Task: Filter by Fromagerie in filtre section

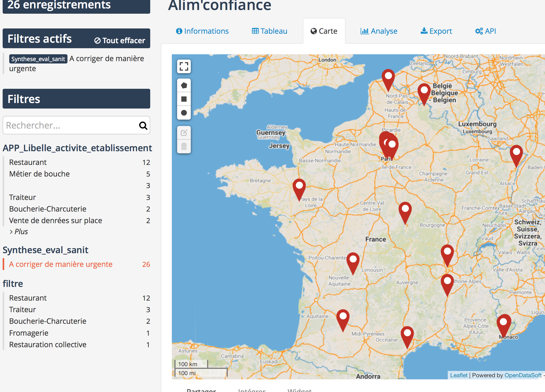Action: click(x=29, y=333)
